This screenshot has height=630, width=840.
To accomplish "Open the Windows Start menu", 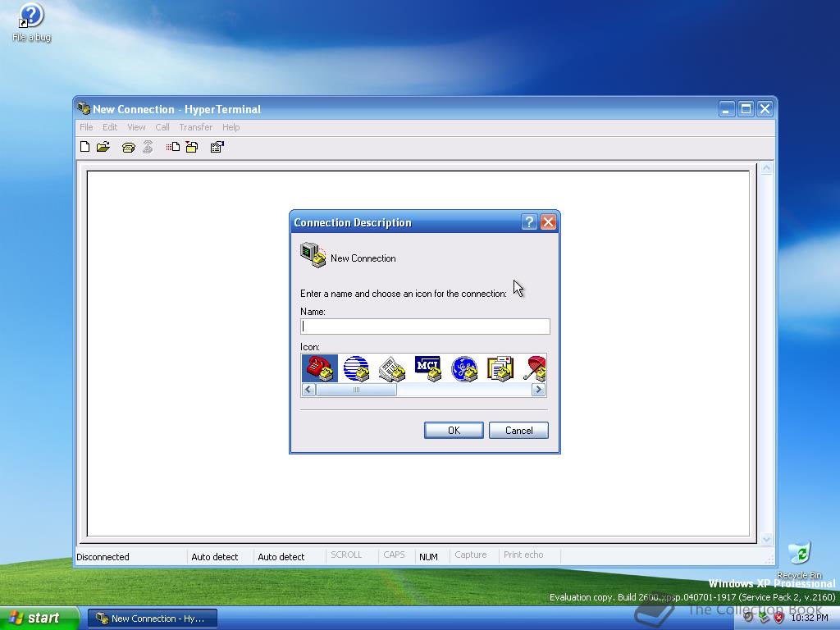I will [x=39, y=618].
